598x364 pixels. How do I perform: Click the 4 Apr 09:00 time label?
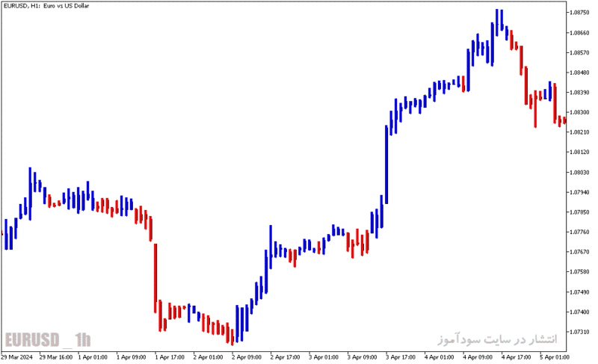[x=478, y=357]
